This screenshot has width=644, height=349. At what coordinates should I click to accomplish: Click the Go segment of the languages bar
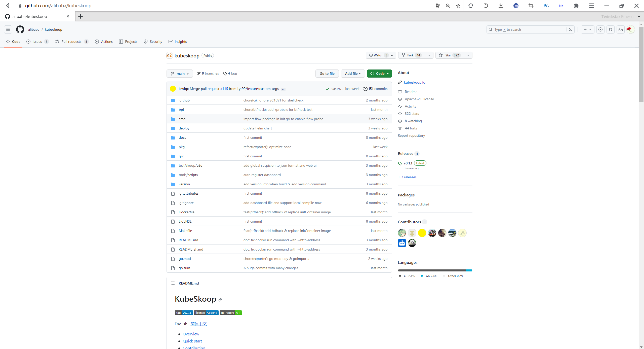tap(469, 270)
